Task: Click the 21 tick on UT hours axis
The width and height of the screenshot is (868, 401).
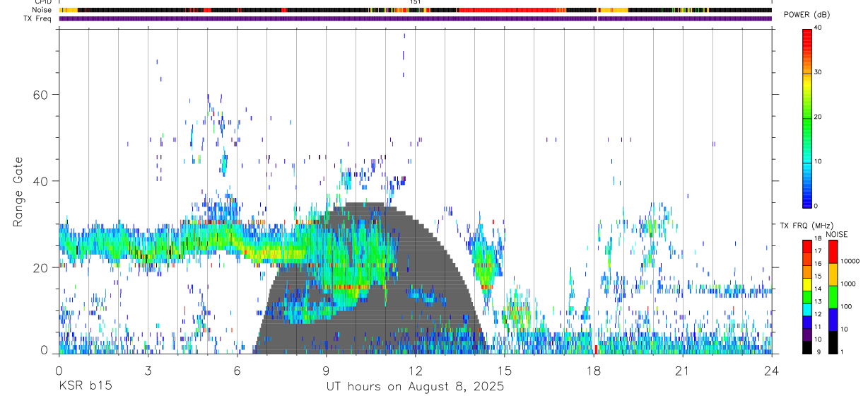Action: (683, 370)
